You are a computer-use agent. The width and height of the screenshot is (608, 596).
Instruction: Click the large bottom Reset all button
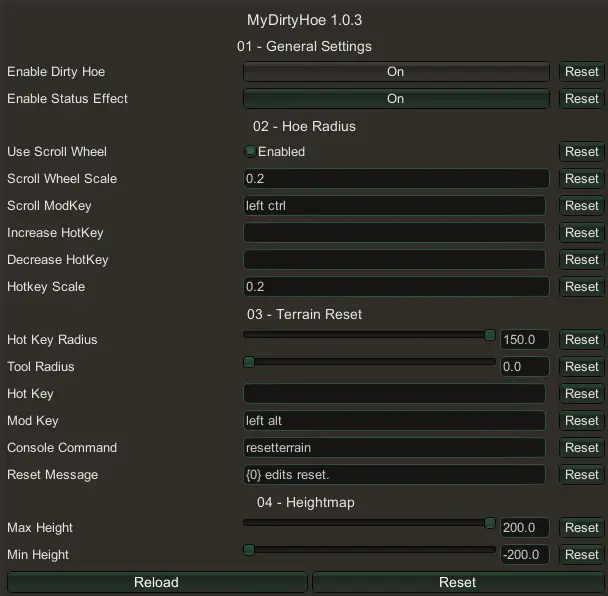458,582
